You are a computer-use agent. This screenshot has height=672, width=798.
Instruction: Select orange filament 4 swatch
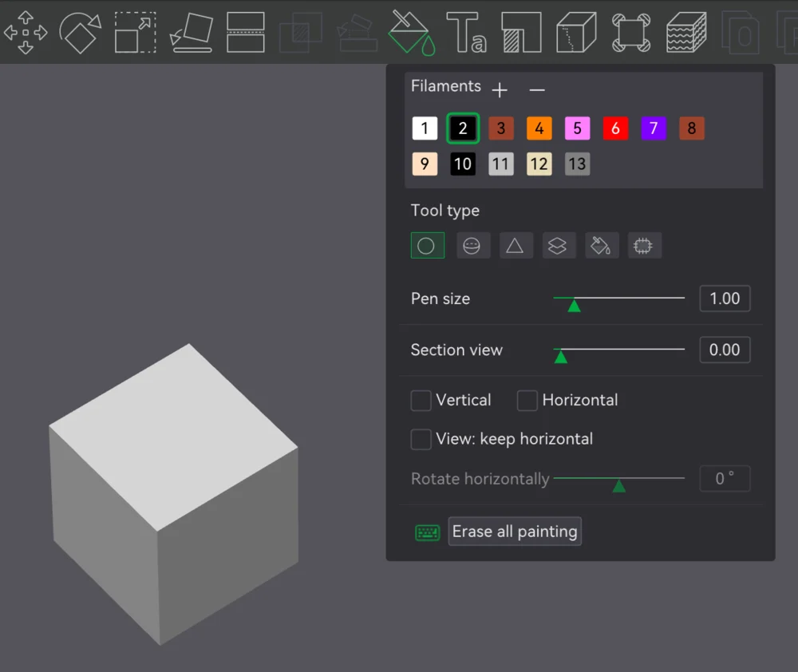[x=539, y=128]
